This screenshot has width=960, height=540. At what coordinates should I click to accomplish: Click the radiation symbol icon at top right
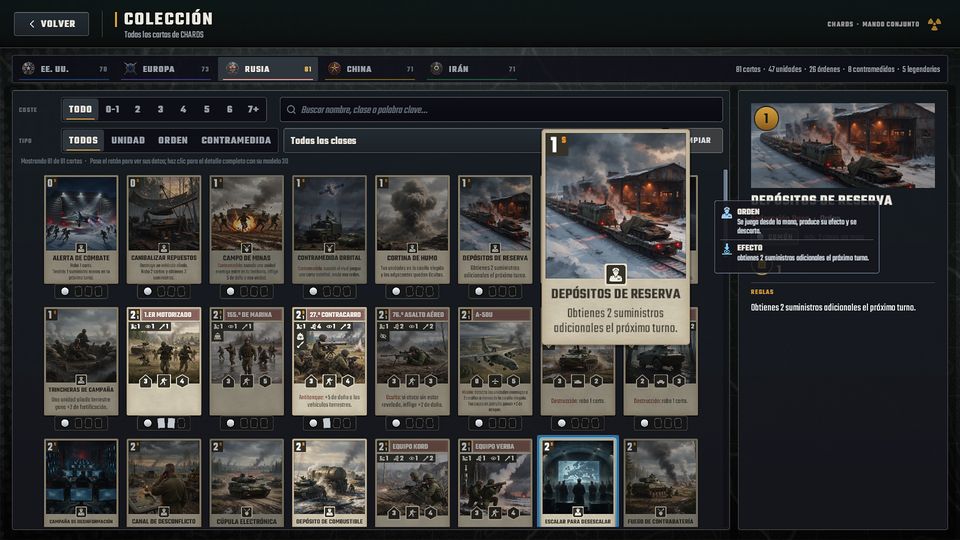click(x=934, y=24)
